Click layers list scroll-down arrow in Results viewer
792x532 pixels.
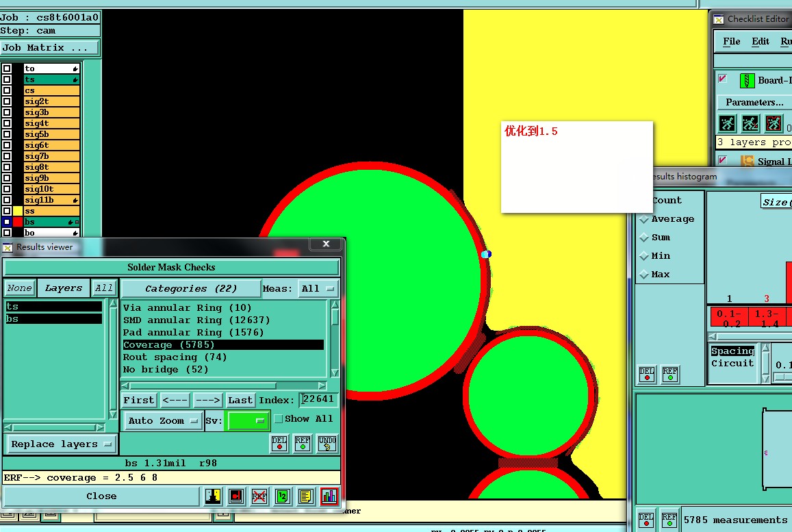[113, 414]
